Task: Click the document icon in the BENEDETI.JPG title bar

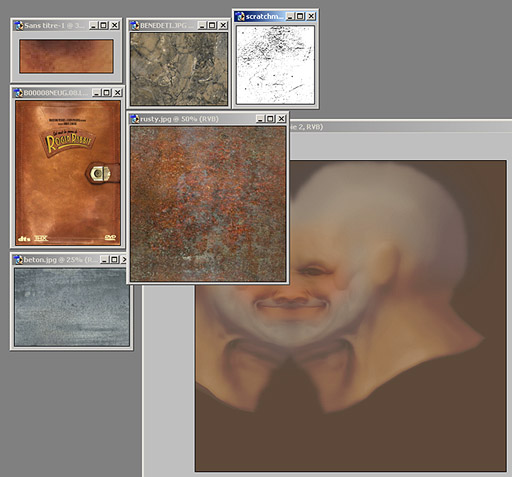Action: 135,26
